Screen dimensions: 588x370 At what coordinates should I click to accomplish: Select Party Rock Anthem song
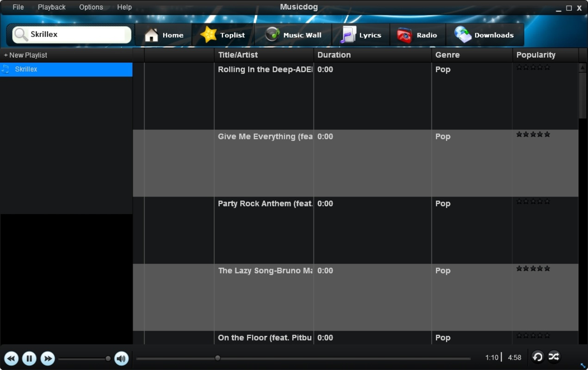(x=265, y=203)
